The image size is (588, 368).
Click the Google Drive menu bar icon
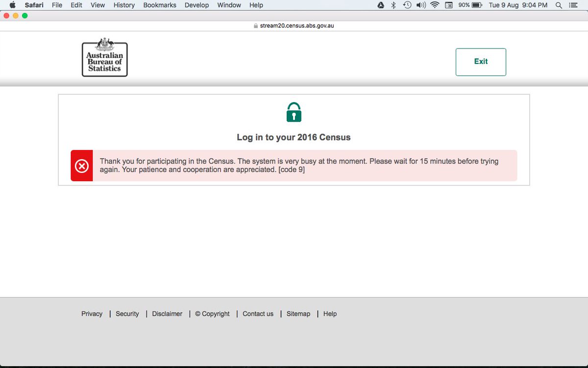[x=381, y=5]
